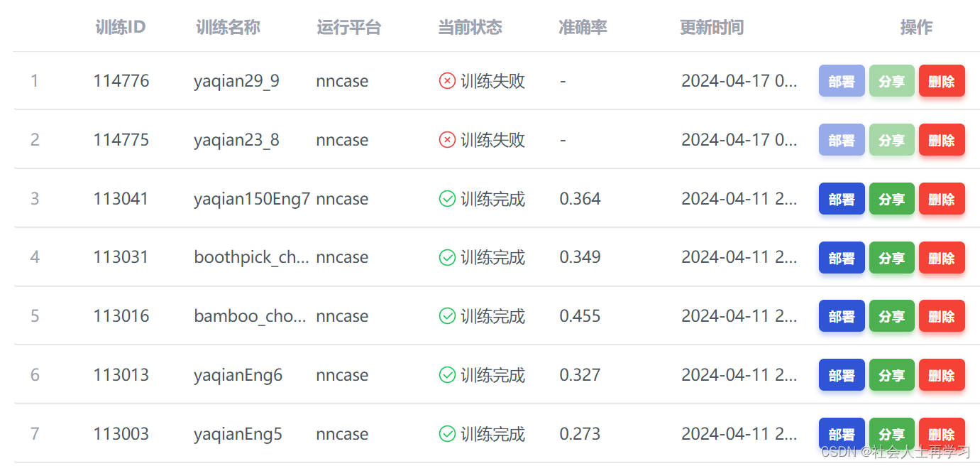The width and height of the screenshot is (980, 466).
Task: Click update time of row 114775
Action: (x=739, y=140)
